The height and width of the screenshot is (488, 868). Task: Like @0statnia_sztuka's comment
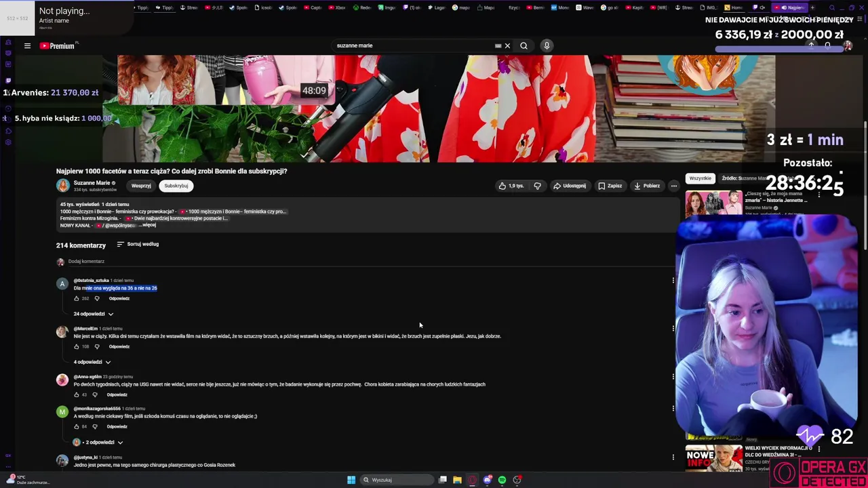coord(77,298)
